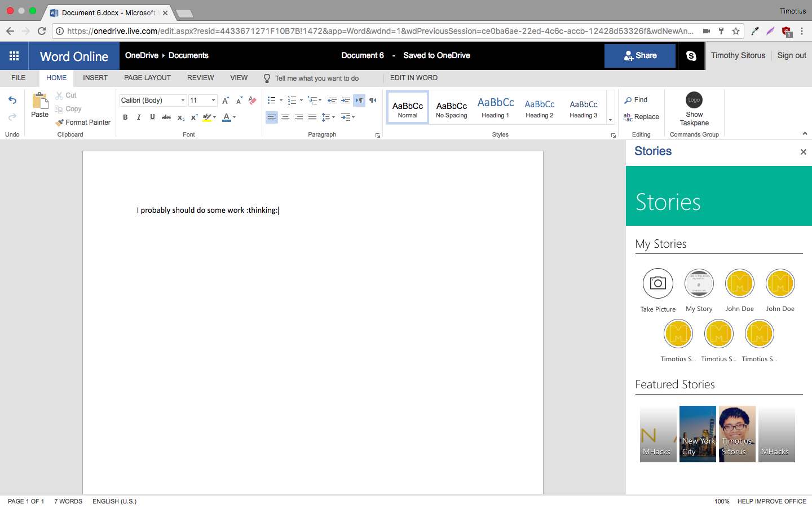Click the Take Picture camera icon
812x508 pixels.
(658, 283)
